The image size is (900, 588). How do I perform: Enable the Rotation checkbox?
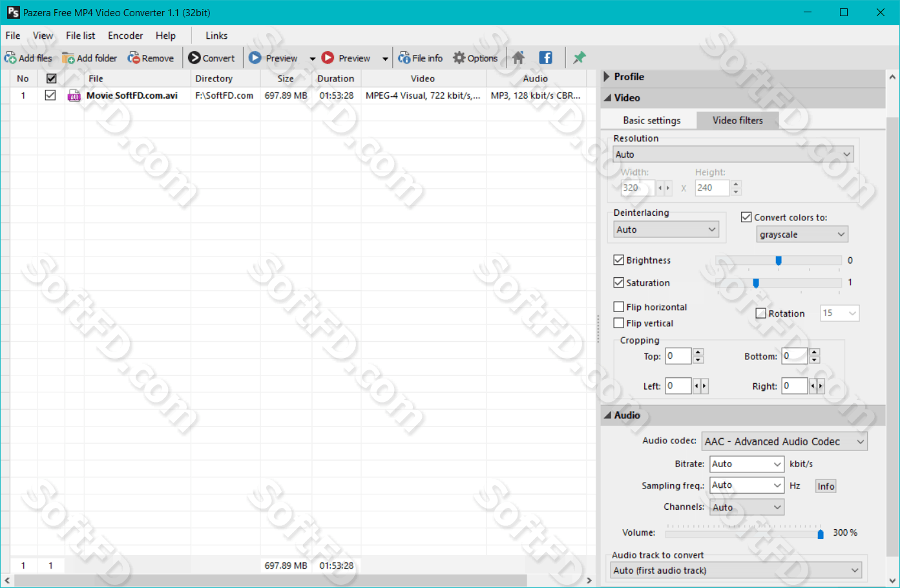tap(760, 313)
